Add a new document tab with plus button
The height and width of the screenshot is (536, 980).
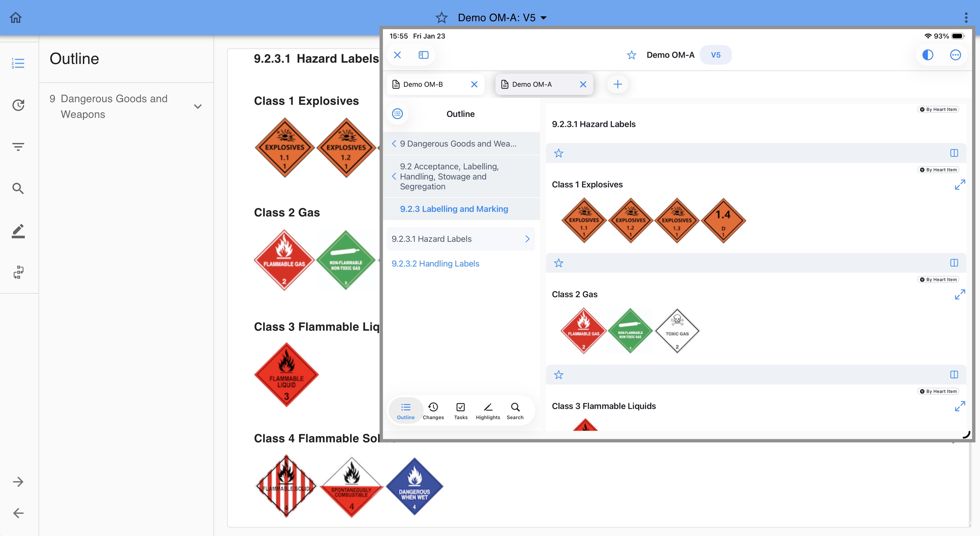617,85
